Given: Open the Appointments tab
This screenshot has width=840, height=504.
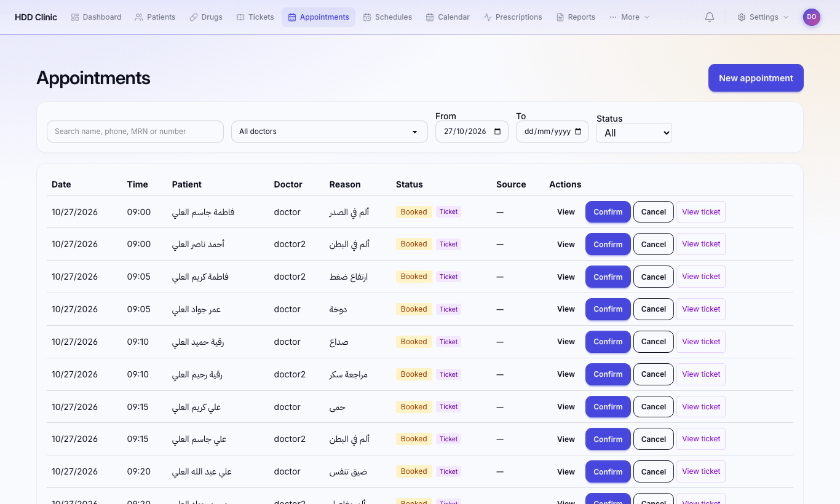Looking at the screenshot, I should point(319,17).
